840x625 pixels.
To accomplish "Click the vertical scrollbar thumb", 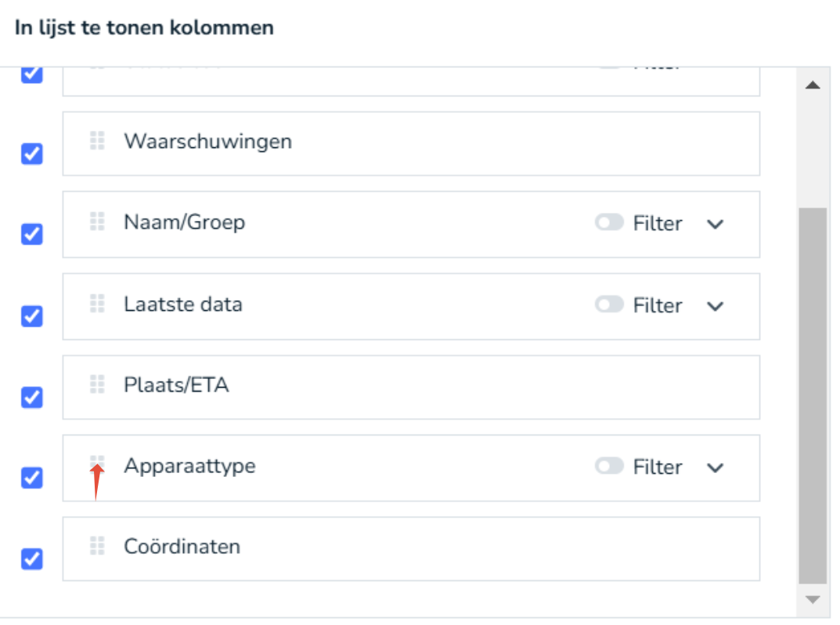I will coord(813,396).
